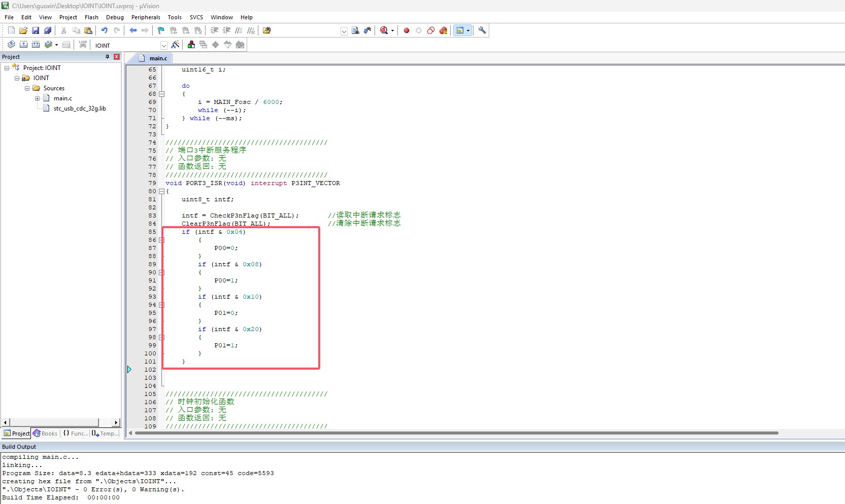Start the debug session with the magnifier-d icon
This screenshot has width=845, height=504.
coord(384,30)
